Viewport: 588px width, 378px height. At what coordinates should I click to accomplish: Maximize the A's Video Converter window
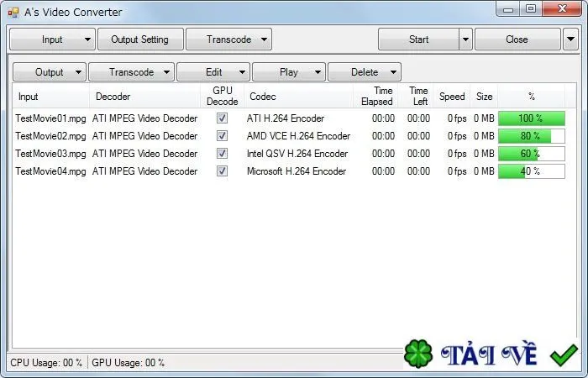[x=531, y=9]
